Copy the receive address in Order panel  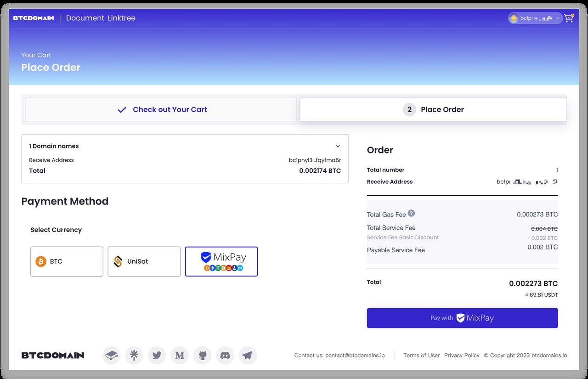[555, 182]
